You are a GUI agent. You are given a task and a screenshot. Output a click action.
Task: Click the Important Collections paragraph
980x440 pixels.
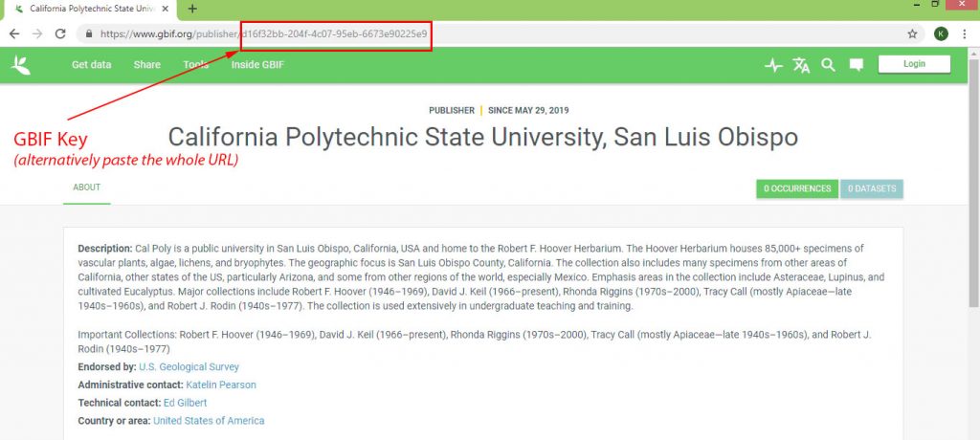[475, 341]
